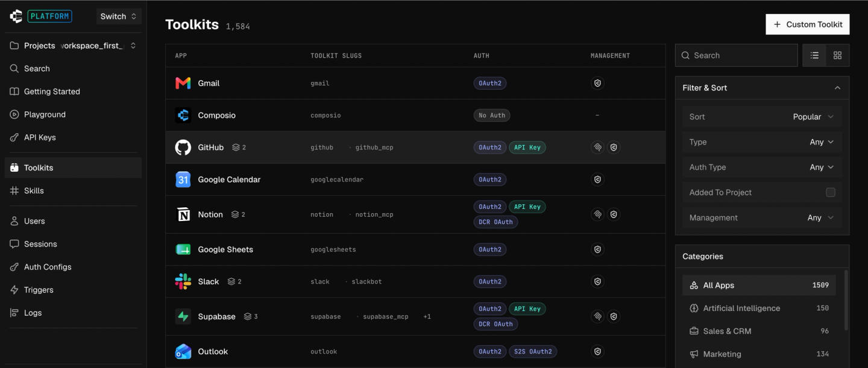Click Supabase's shield management icon

coord(614,316)
